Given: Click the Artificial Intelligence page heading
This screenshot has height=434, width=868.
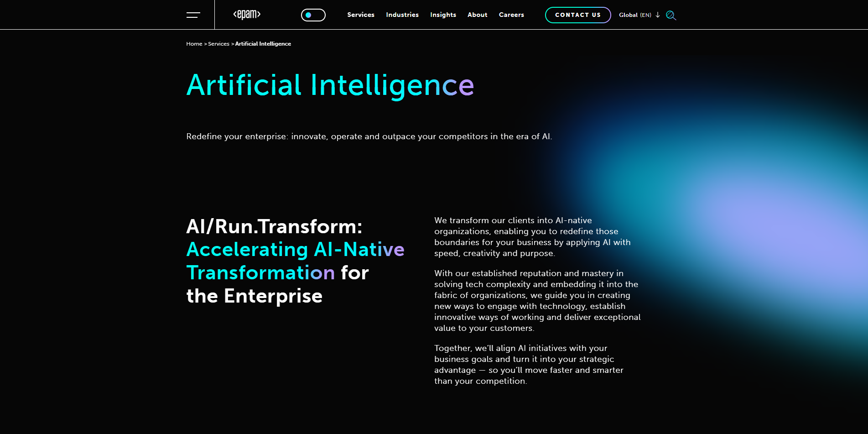Looking at the screenshot, I should point(330,85).
